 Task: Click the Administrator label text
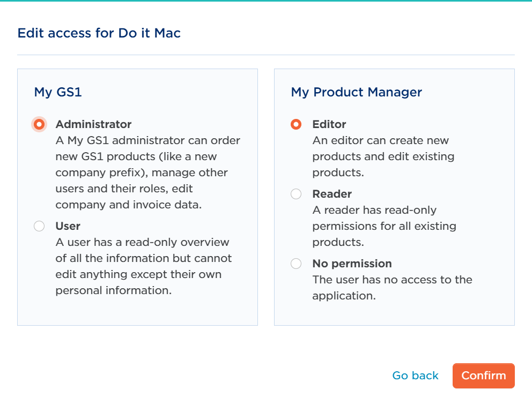(93, 124)
